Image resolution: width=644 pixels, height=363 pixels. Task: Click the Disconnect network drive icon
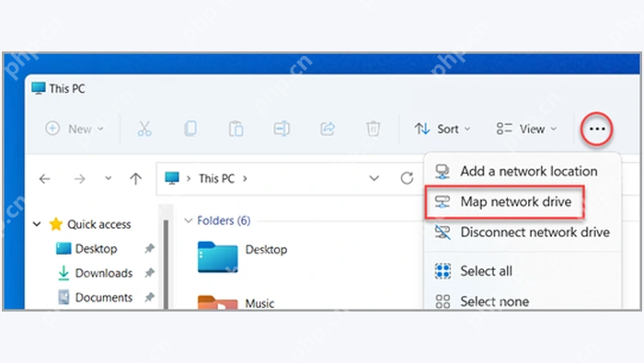point(443,233)
